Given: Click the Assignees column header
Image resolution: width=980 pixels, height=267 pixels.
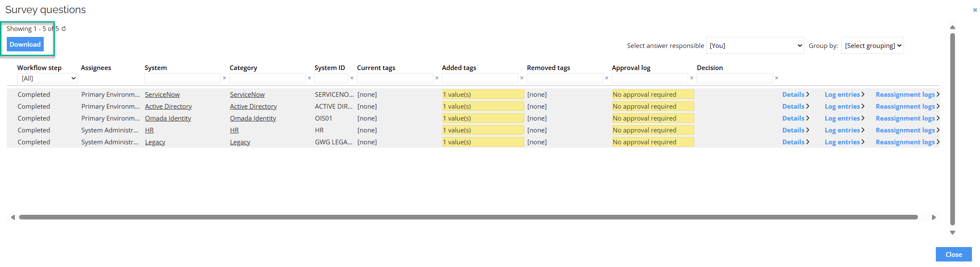Looking at the screenshot, I should point(96,67).
